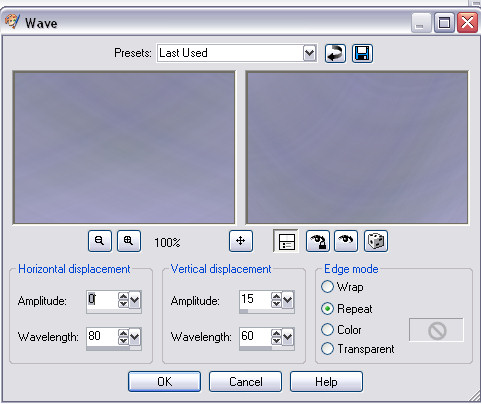
Task: Zoom in the preview with plus magnifier
Action: point(129,241)
